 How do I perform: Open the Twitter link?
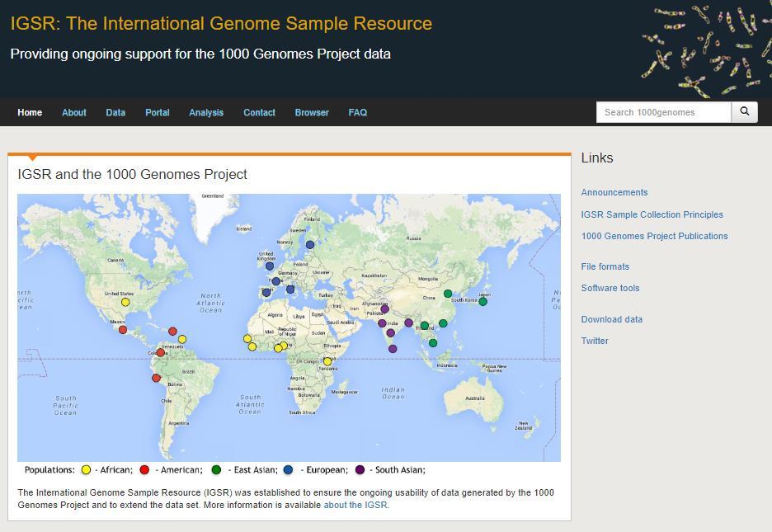tap(595, 341)
